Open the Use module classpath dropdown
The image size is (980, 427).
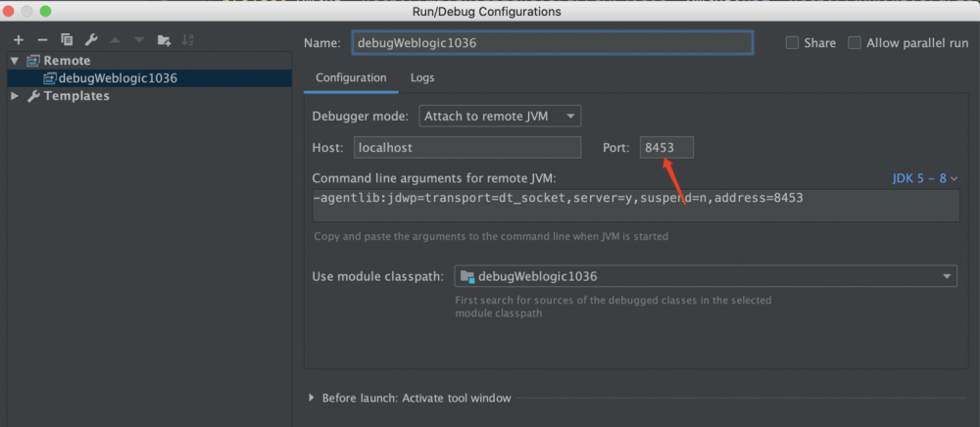pyautogui.click(x=706, y=276)
